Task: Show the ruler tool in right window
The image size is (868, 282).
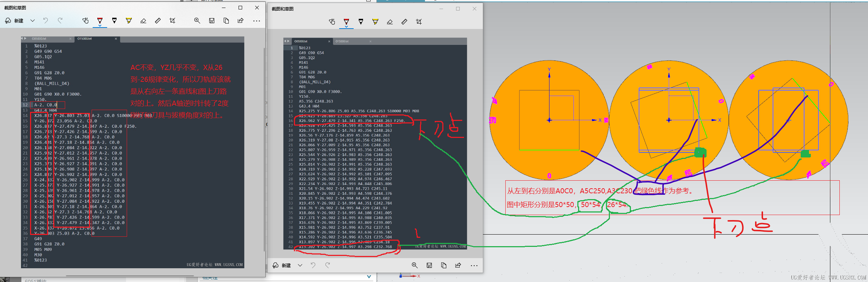Action: point(404,22)
